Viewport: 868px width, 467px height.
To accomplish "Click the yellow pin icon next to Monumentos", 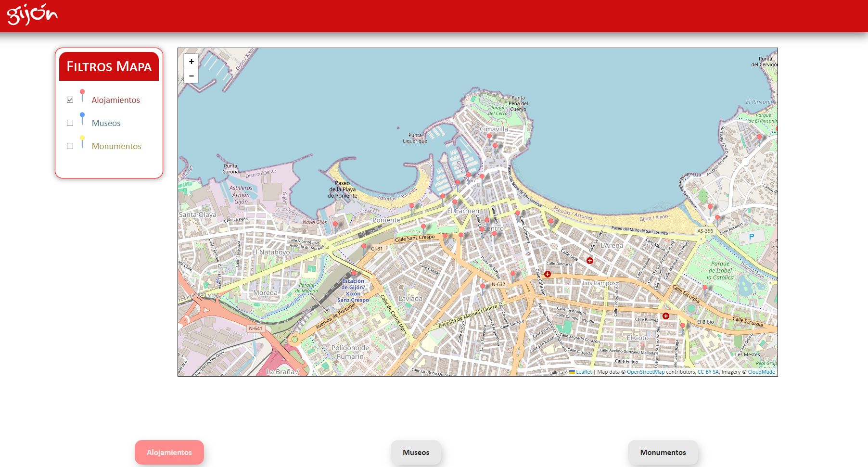I will pos(82,141).
